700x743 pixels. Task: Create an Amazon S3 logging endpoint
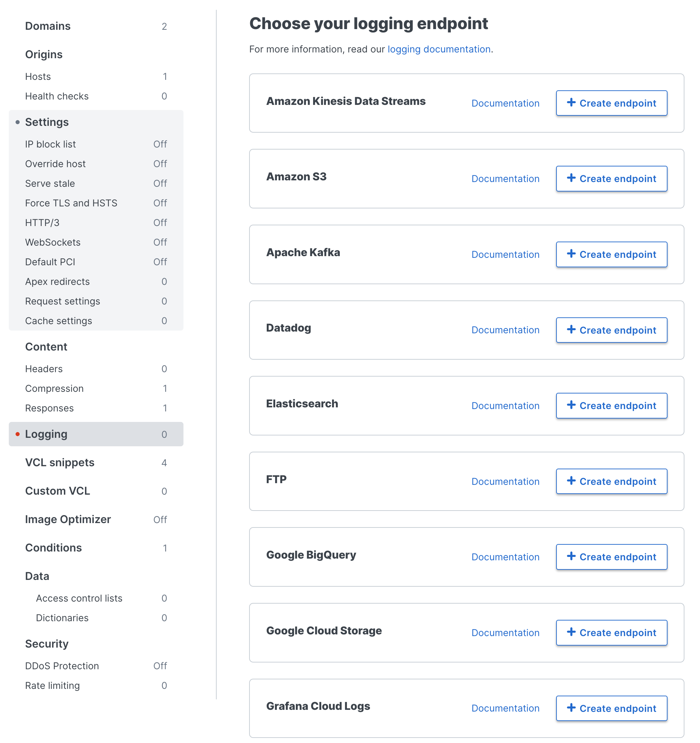coord(611,179)
